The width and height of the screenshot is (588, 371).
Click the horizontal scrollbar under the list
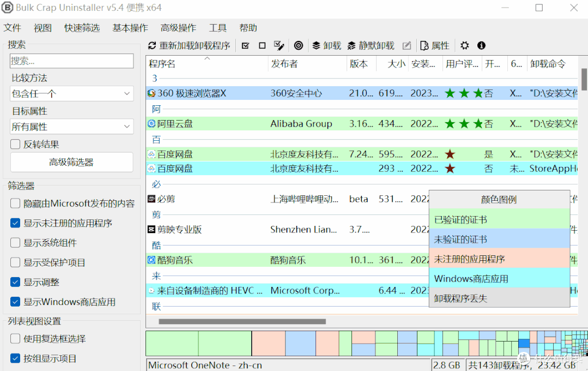(x=243, y=321)
